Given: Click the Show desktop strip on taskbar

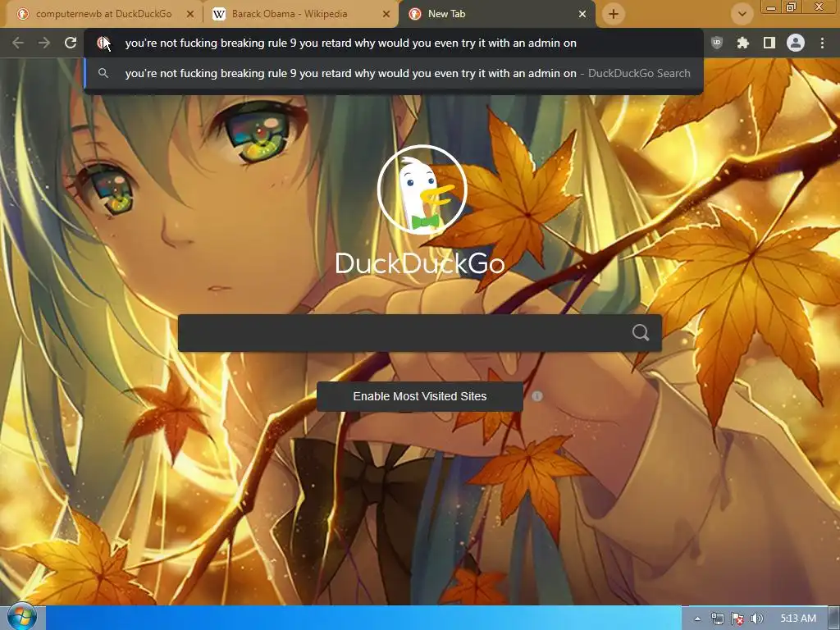Looking at the screenshot, I should click(834, 619).
